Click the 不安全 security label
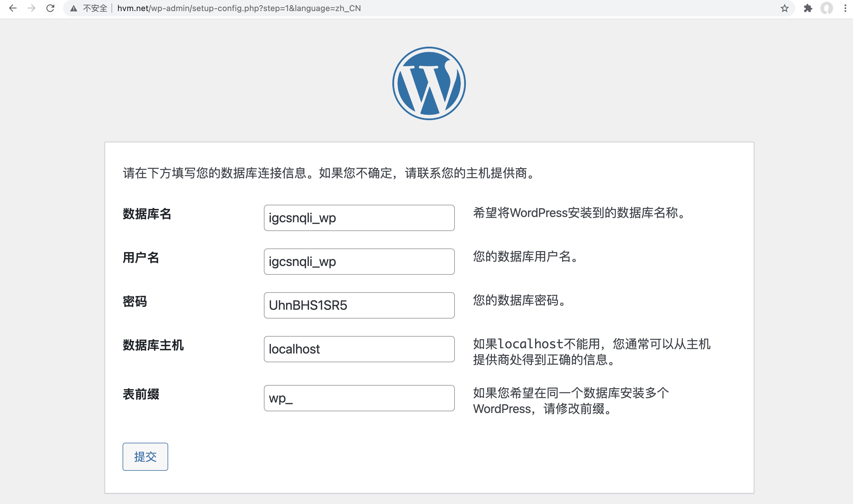The width and height of the screenshot is (853, 504). [x=95, y=8]
